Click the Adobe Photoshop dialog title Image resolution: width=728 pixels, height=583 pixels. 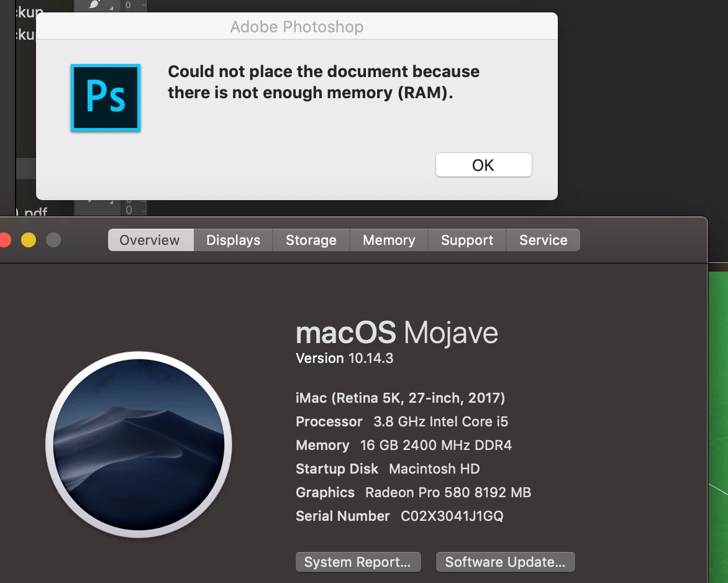(297, 27)
